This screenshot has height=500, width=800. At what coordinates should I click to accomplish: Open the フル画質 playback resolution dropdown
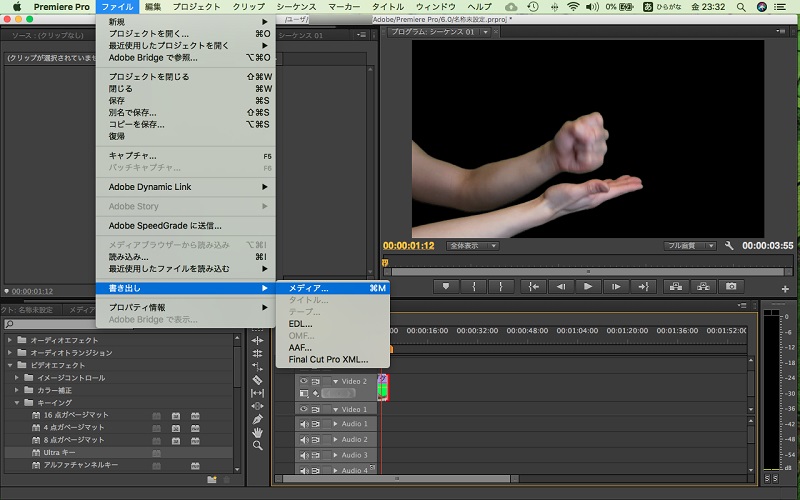pyautogui.click(x=690, y=245)
